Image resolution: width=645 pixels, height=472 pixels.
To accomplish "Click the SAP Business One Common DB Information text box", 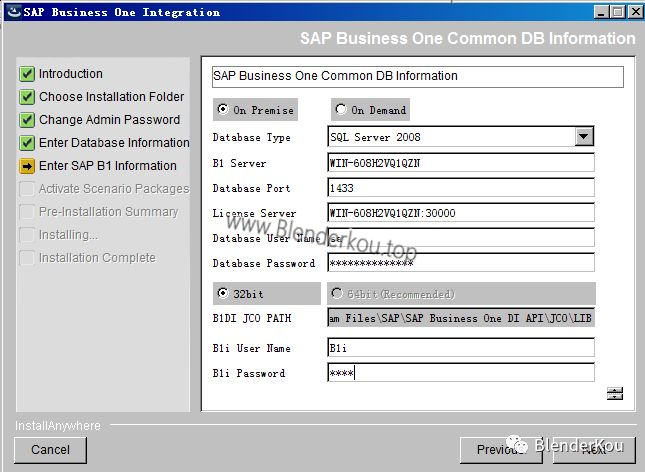I will [418, 77].
